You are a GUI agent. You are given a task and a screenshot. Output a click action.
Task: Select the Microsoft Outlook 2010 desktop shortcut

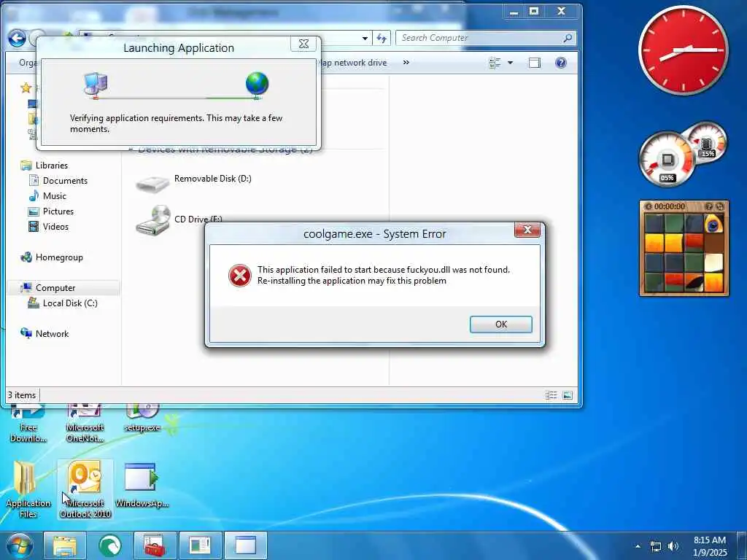[85, 489]
